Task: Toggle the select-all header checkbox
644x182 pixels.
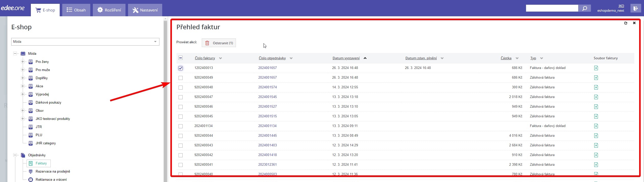Action: click(181, 58)
